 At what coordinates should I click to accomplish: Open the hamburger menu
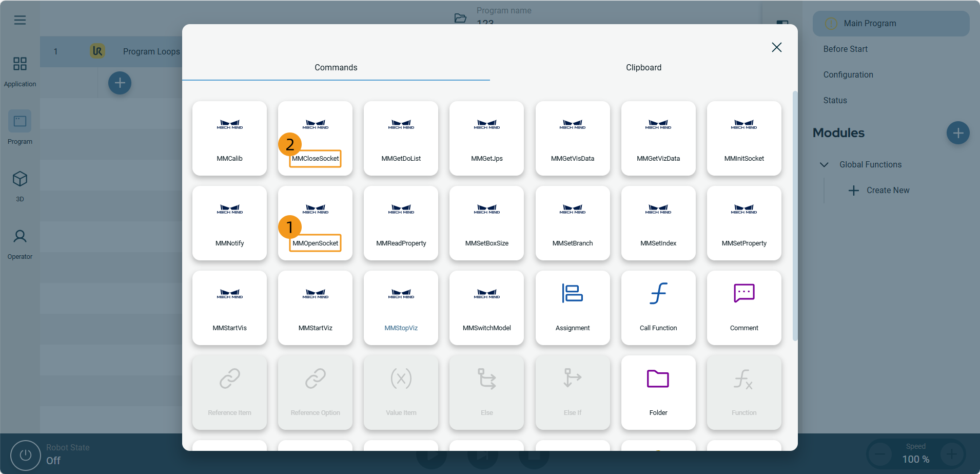(20, 20)
